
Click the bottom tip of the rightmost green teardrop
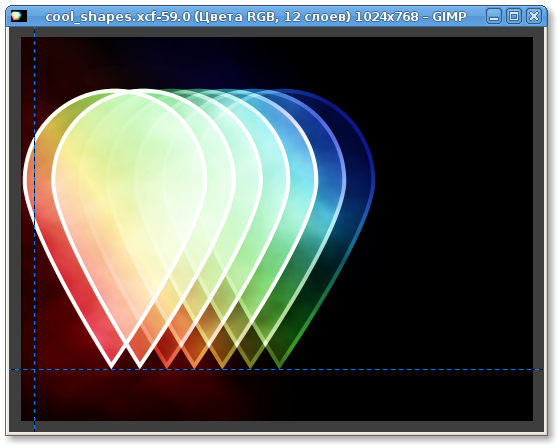coord(279,367)
